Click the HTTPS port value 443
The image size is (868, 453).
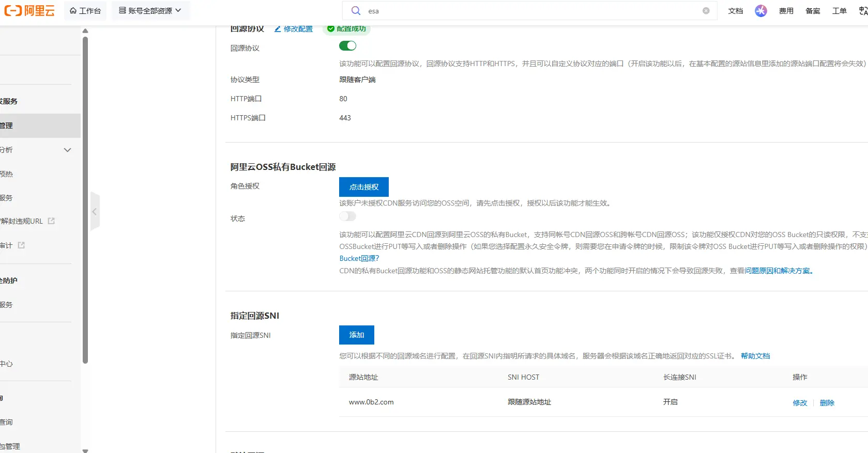click(x=345, y=118)
